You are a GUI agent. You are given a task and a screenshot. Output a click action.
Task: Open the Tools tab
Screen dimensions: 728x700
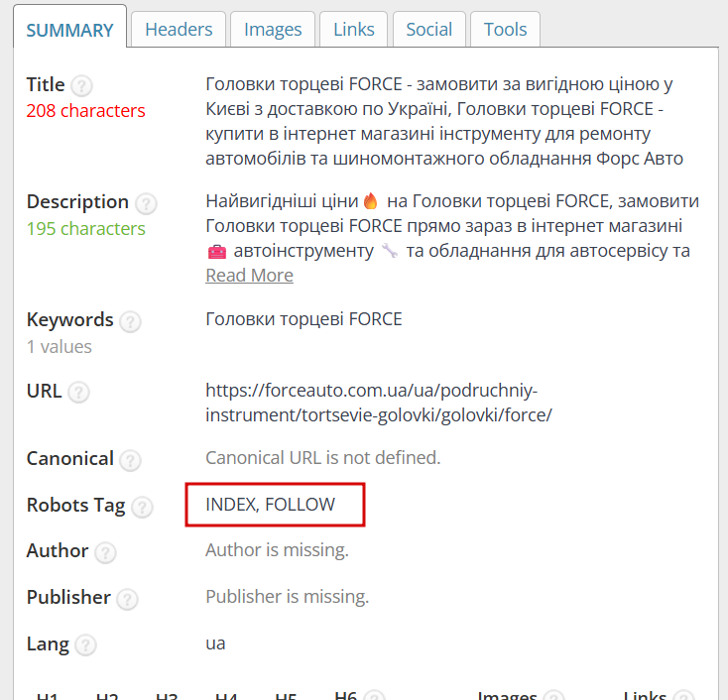point(505,30)
